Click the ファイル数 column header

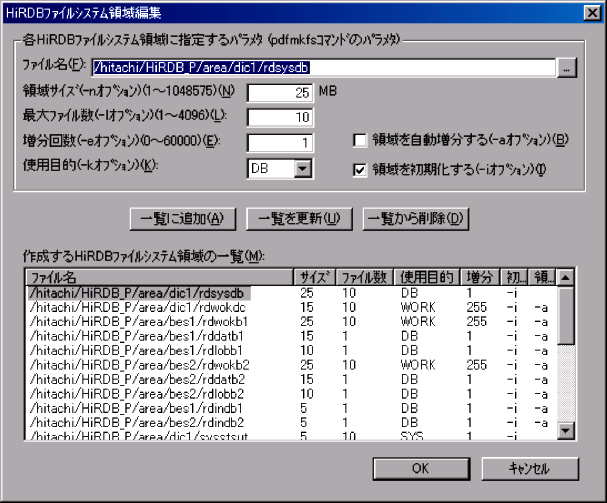pyautogui.click(x=365, y=277)
